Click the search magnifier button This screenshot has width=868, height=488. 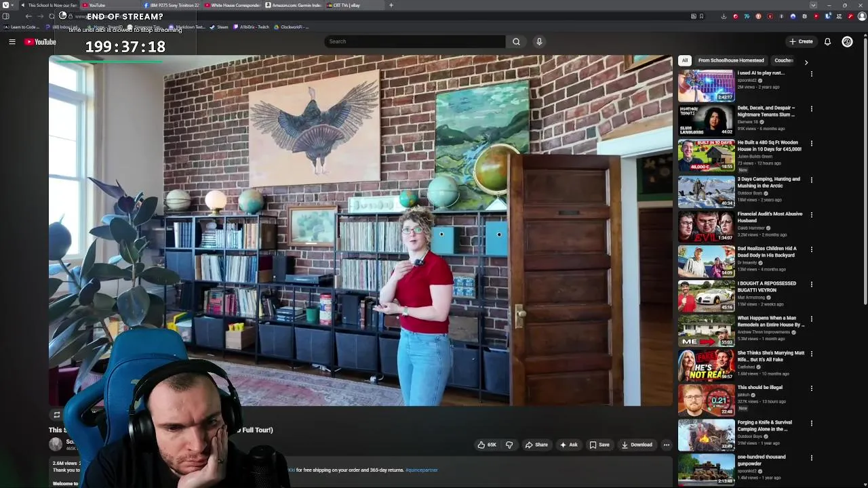click(516, 41)
